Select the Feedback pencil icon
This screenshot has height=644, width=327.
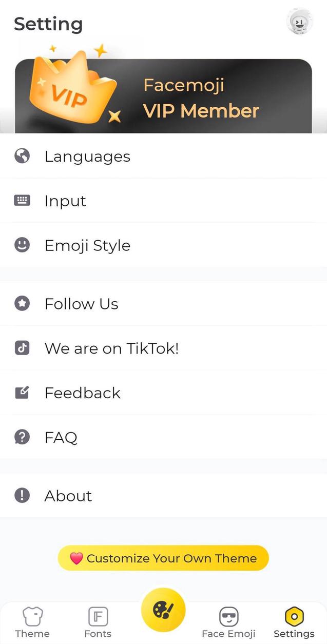(x=22, y=393)
